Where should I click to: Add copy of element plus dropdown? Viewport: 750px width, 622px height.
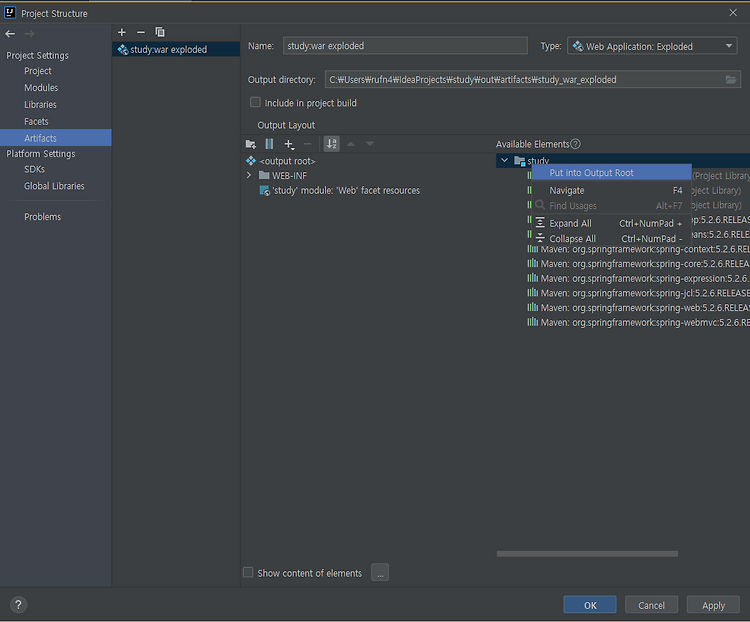(289, 144)
